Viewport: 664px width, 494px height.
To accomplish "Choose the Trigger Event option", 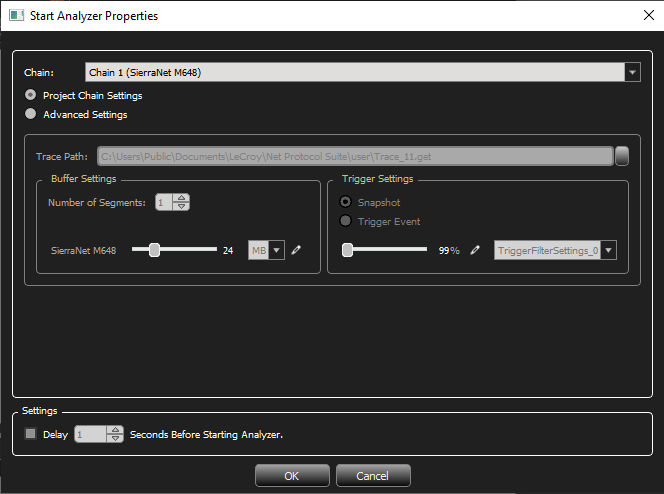I will pos(346,221).
